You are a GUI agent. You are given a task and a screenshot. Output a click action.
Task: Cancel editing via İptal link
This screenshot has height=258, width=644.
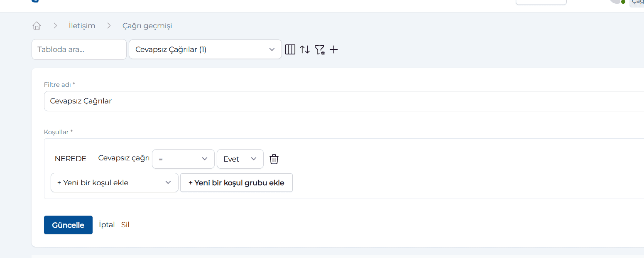click(107, 225)
